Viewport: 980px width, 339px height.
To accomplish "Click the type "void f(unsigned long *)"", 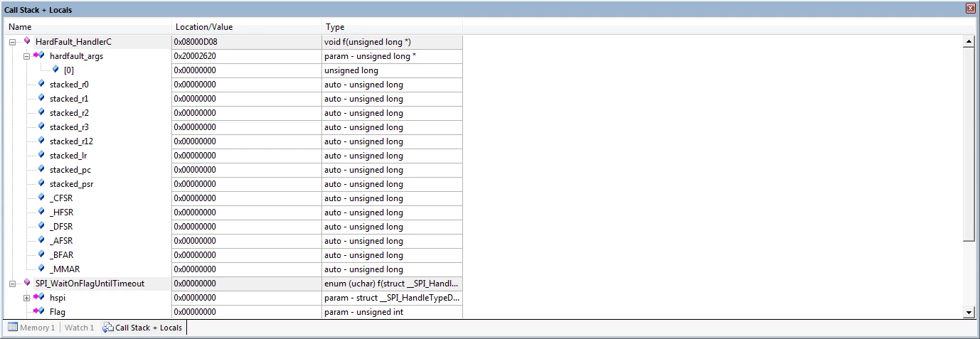I will [x=368, y=42].
